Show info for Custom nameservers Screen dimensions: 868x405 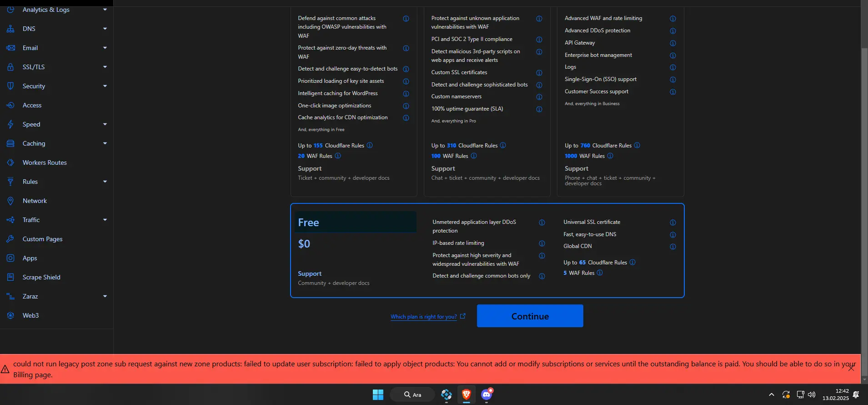point(539,97)
